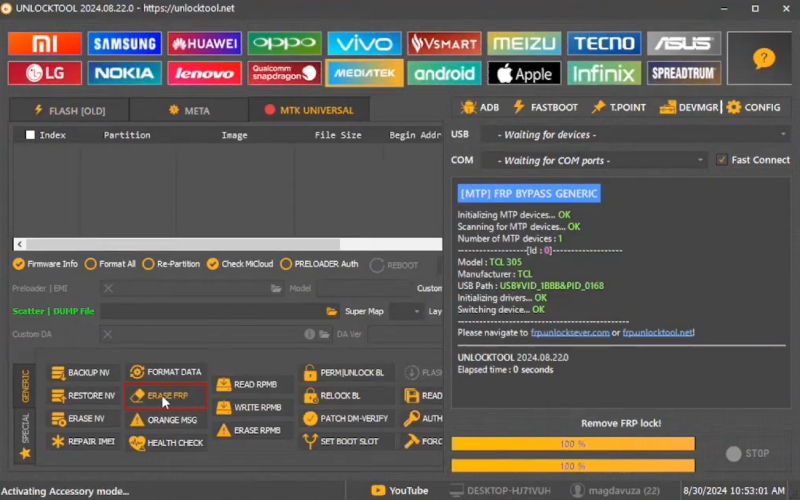Switch to the META tab

point(189,110)
